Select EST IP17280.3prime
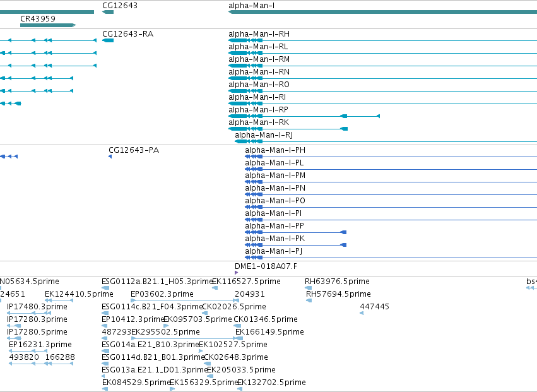Viewport: 537px width, 392px height. [x=37, y=319]
